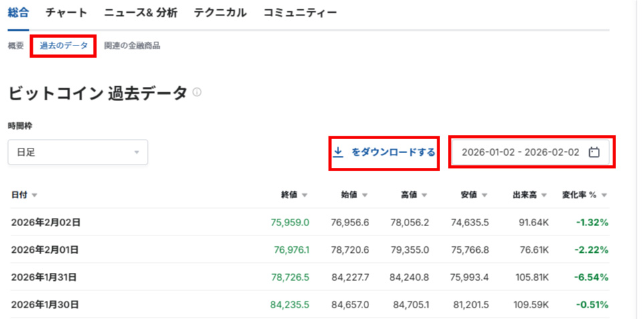Sort by 変化率 % column arrow
Viewport: 644px width, 319px height.
604,195
